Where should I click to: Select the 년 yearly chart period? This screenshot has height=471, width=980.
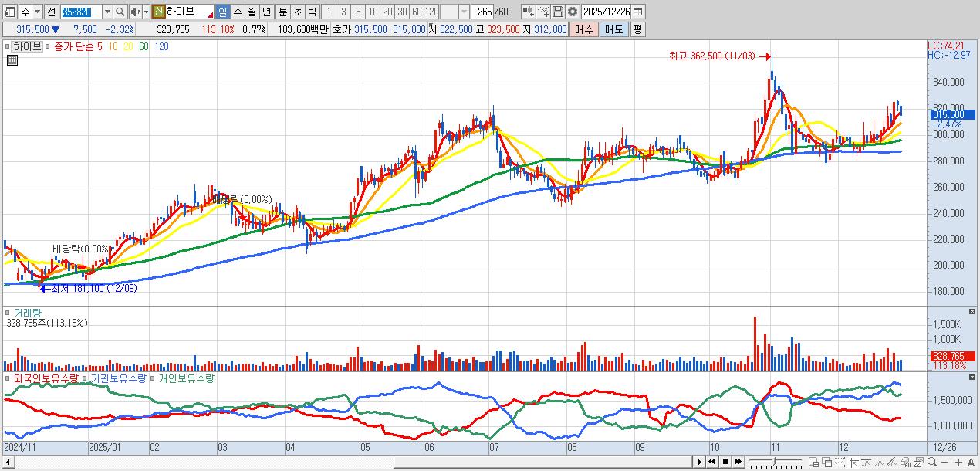[x=267, y=12]
